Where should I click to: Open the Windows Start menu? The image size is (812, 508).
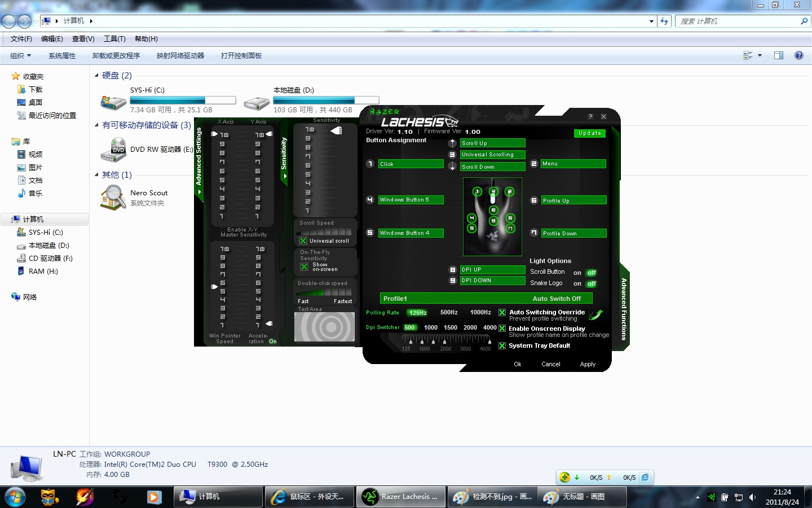(x=15, y=497)
